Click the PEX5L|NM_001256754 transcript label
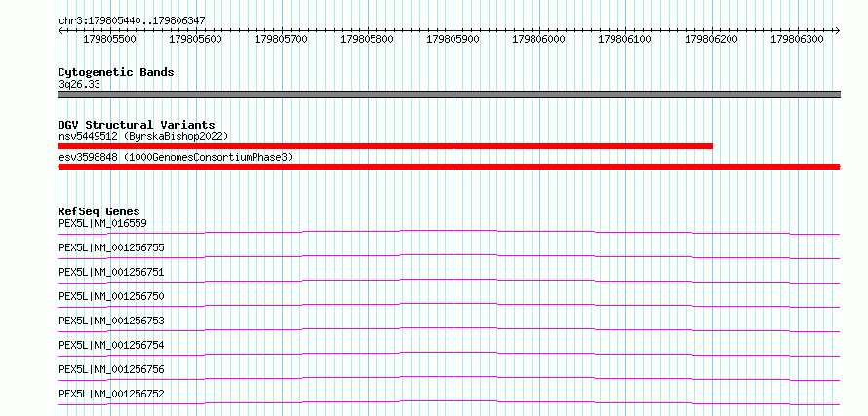The height and width of the screenshot is (416, 868). [x=111, y=345]
